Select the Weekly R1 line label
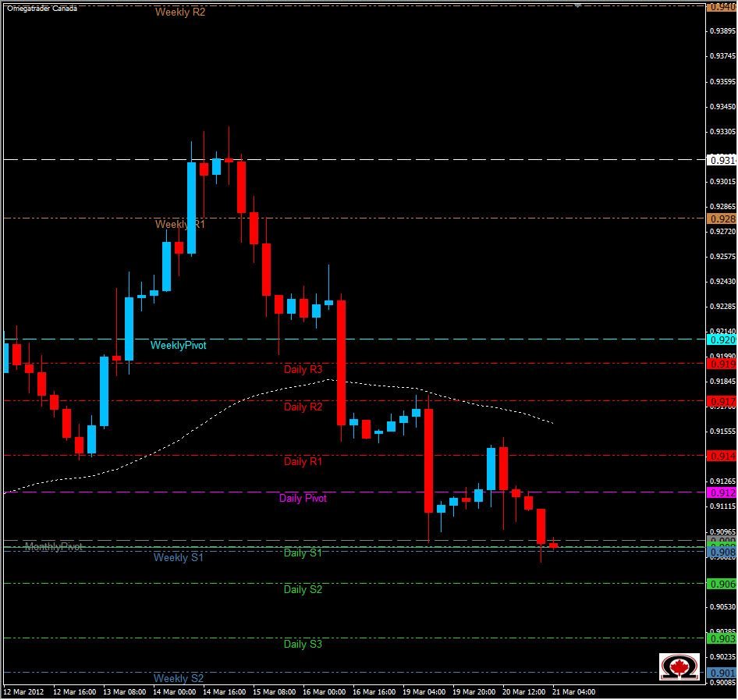This screenshot has width=738, height=700. [x=181, y=224]
